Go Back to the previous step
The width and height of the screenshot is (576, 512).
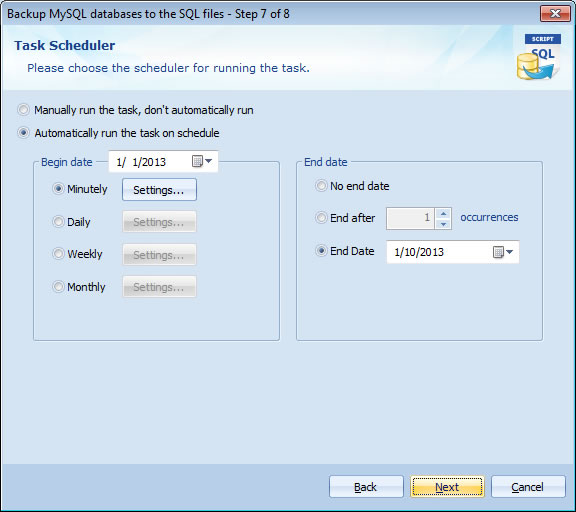366,487
